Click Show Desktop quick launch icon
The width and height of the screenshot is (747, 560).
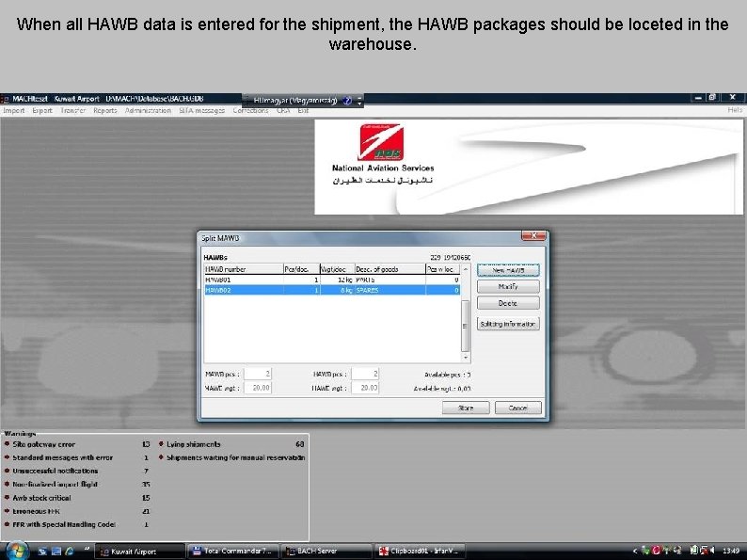(x=43, y=552)
